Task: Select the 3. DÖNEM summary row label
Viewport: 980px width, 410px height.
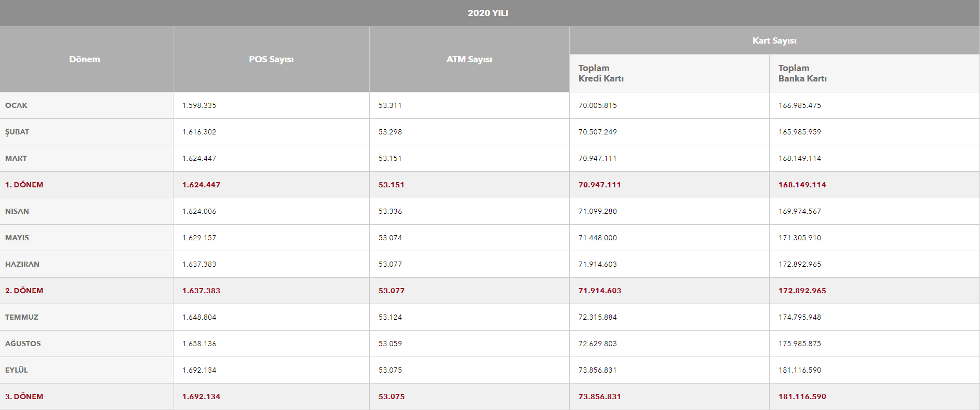Action: point(24,397)
